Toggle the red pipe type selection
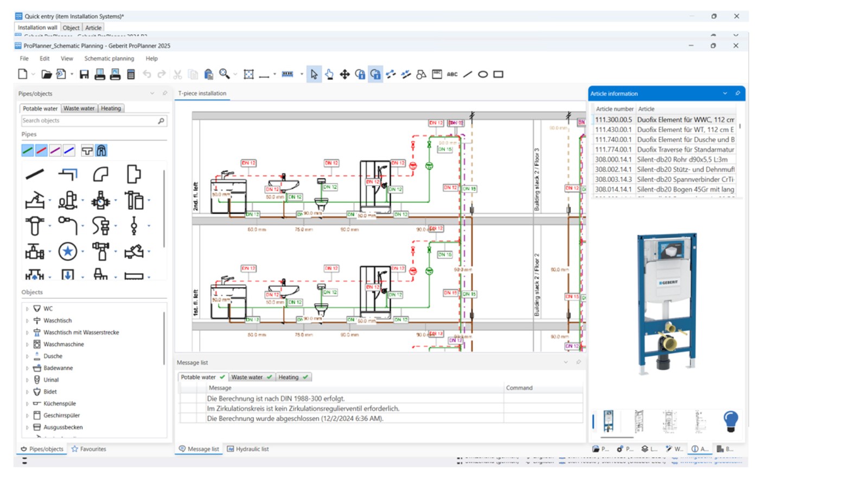Image resolution: width=868 pixels, height=488 pixels. pyautogui.click(x=41, y=150)
